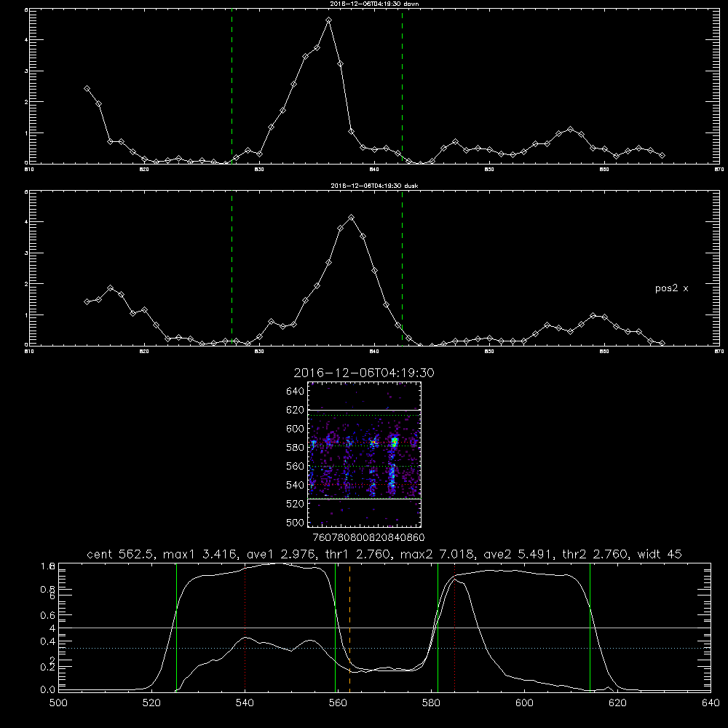Click the heatmap y-axis label '580'
The width and height of the screenshot is (728, 728).
(296, 448)
